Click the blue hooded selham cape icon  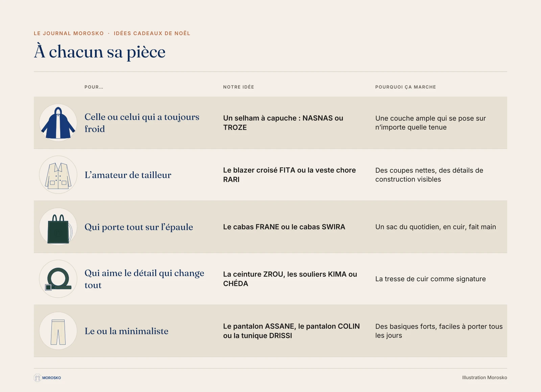(58, 123)
